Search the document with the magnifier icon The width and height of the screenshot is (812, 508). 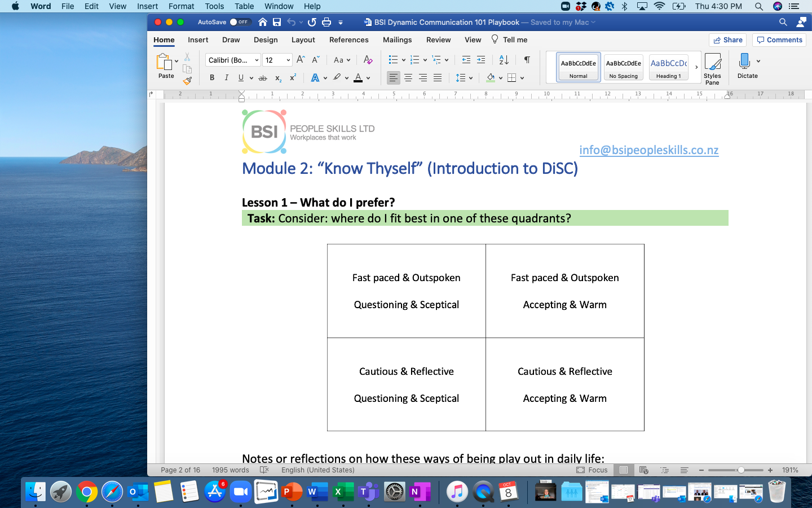(x=783, y=22)
